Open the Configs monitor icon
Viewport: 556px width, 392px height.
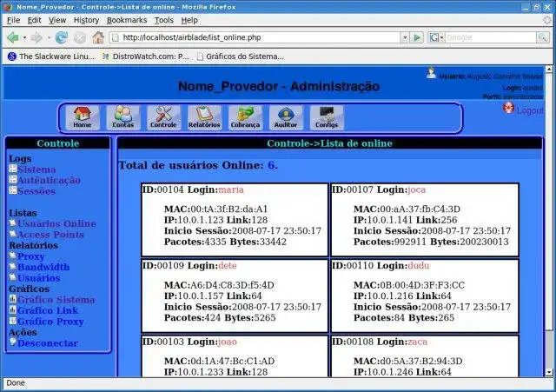[327, 117]
